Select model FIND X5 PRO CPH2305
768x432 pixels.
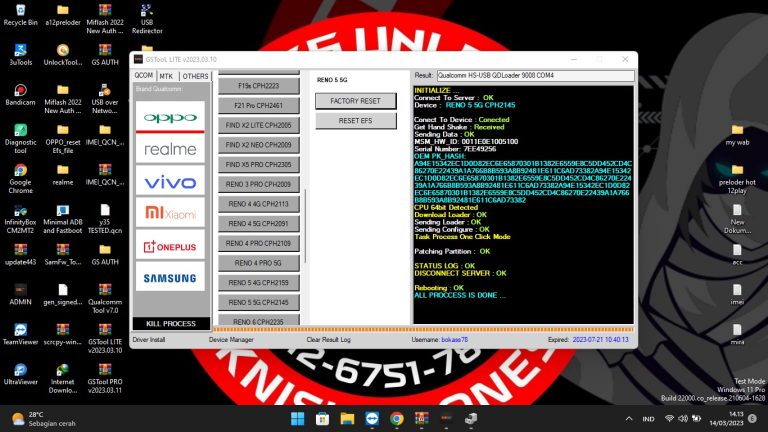[x=259, y=165]
